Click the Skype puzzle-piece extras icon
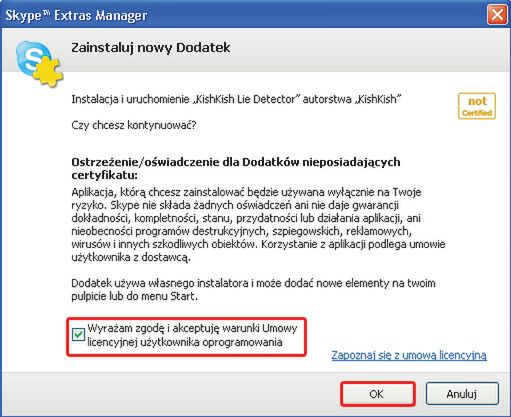 coord(40,63)
